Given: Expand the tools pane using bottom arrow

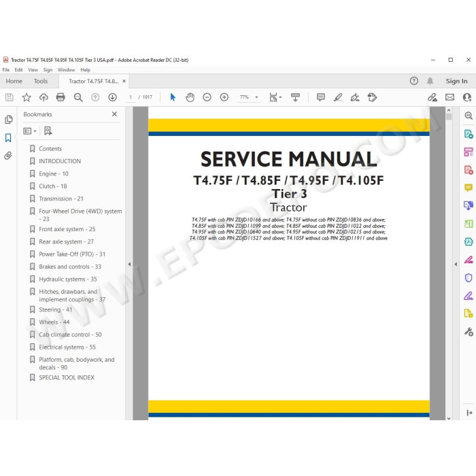Looking at the screenshot, I should click(x=469, y=413).
